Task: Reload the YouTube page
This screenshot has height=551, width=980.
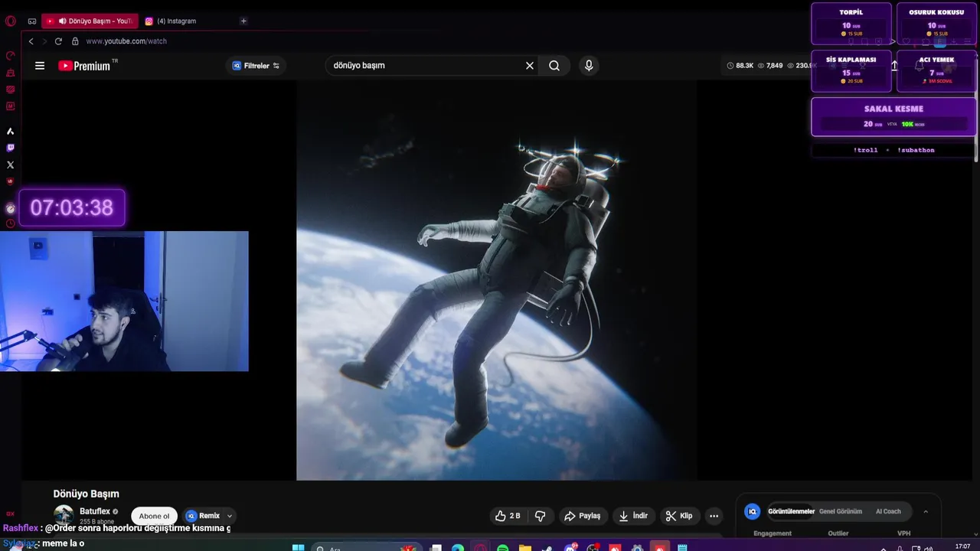Action: pyautogui.click(x=58, y=41)
